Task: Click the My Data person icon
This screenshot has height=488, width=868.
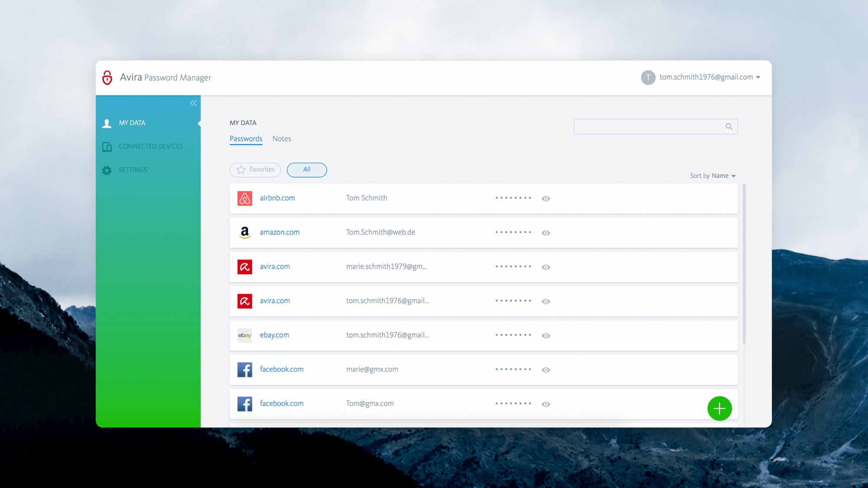Action: 107,123
